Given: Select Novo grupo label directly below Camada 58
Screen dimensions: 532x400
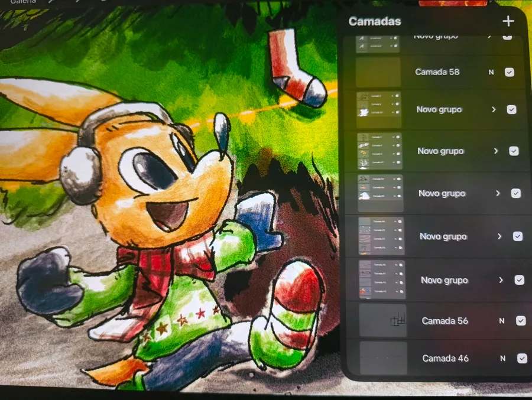Looking at the screenshot, I should click(439, 109).
